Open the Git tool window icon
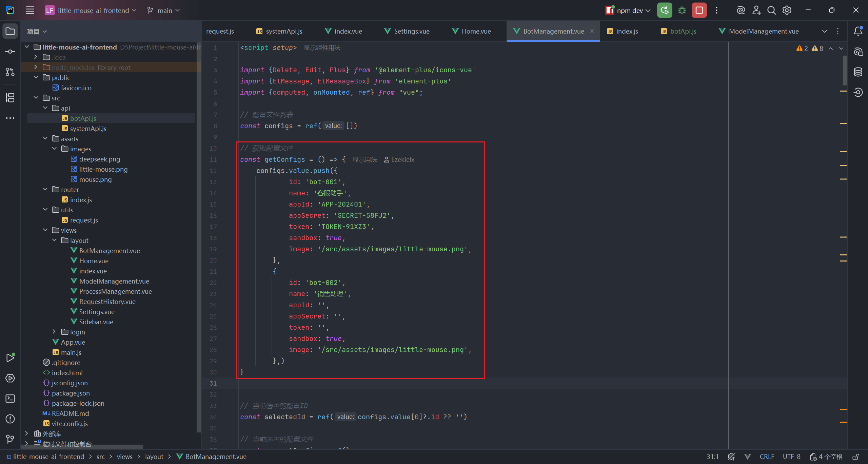The width and height of the screenshot is (868, 464). [10, 439]
